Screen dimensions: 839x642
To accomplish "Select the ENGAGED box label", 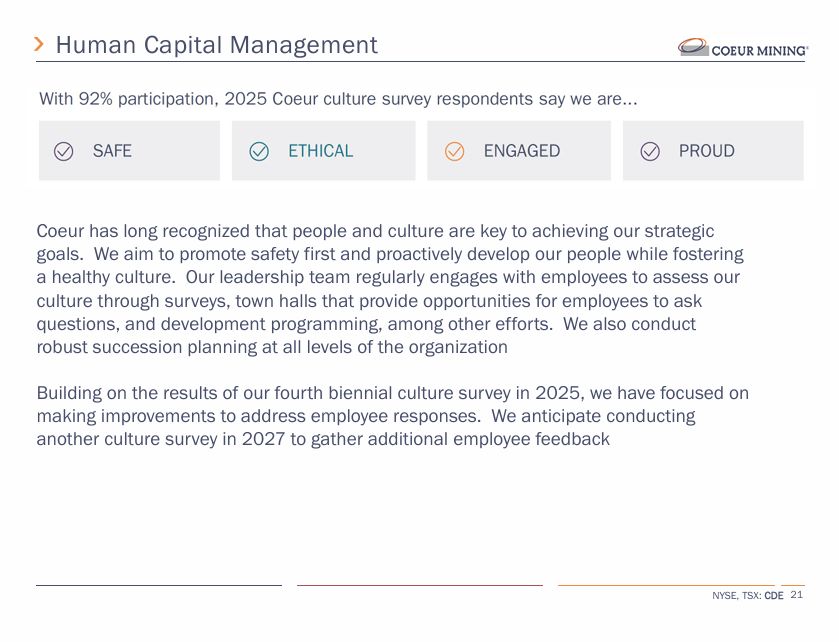I will click(522, 151).
